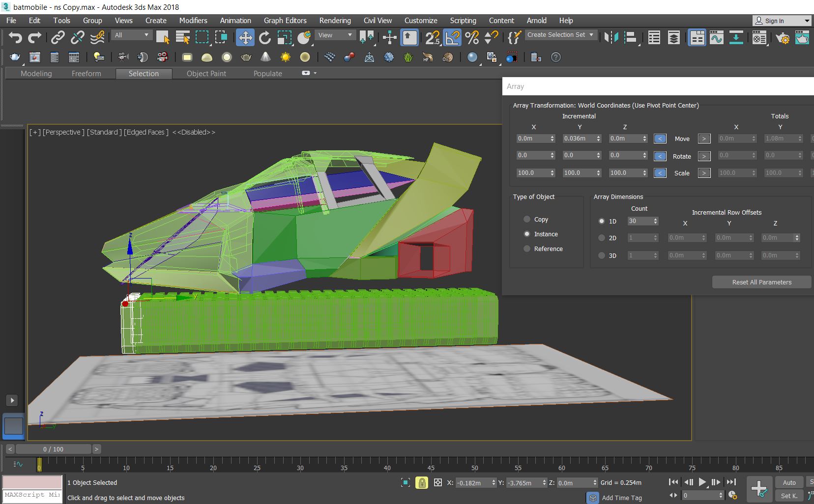This screenshot has width=814, height=504.
Task: Open the Curve Editor icon
Action: pyautogui.click(x=717, y=37)
